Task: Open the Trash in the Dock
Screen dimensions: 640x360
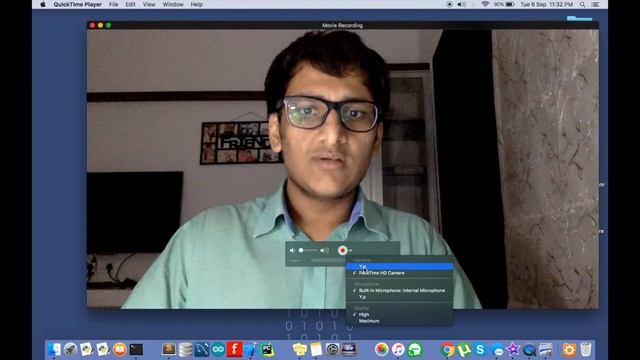Action: pyautogui.click(x=586, y=350)
